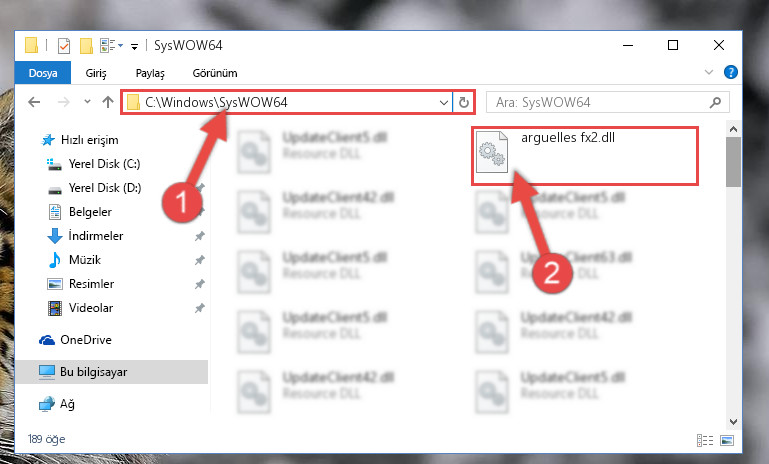The height and width of the screenshot is (464, 769).
Task: Select the arguelles fx2.dll file
Action: click(585, 156)
